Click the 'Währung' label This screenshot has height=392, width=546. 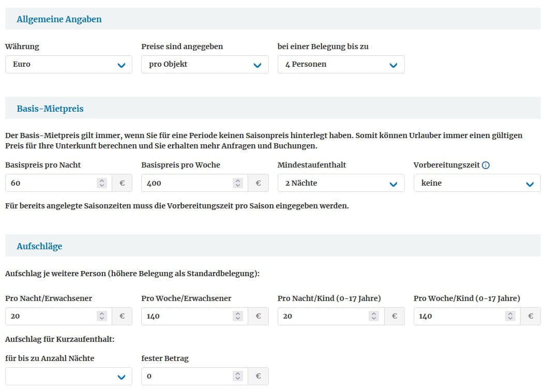click(x=22, y=47)
